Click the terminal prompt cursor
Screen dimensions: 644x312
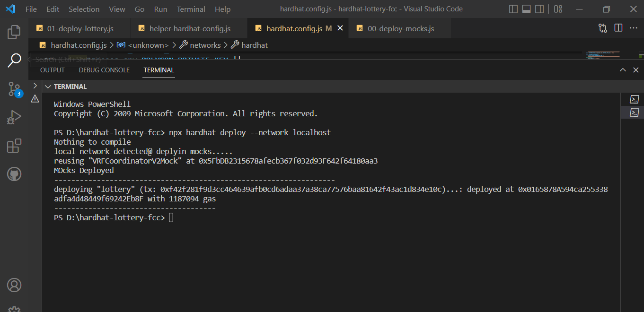[171, 217]
